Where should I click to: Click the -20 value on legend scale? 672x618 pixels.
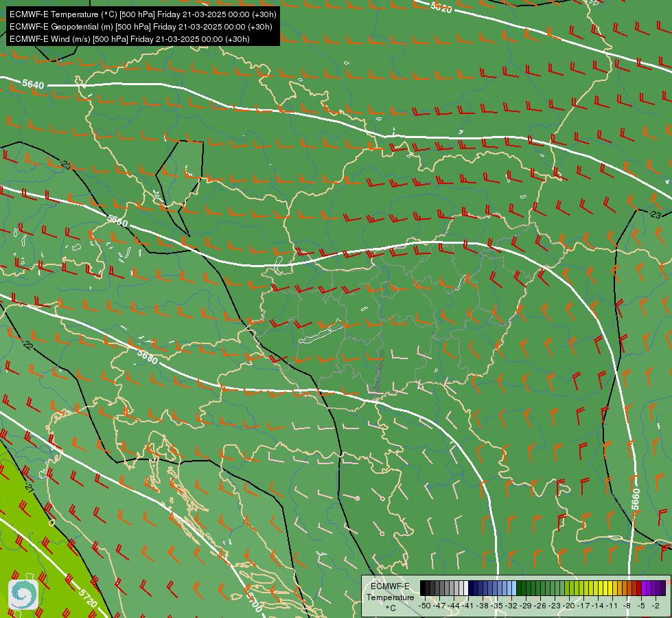pos(569,606)
